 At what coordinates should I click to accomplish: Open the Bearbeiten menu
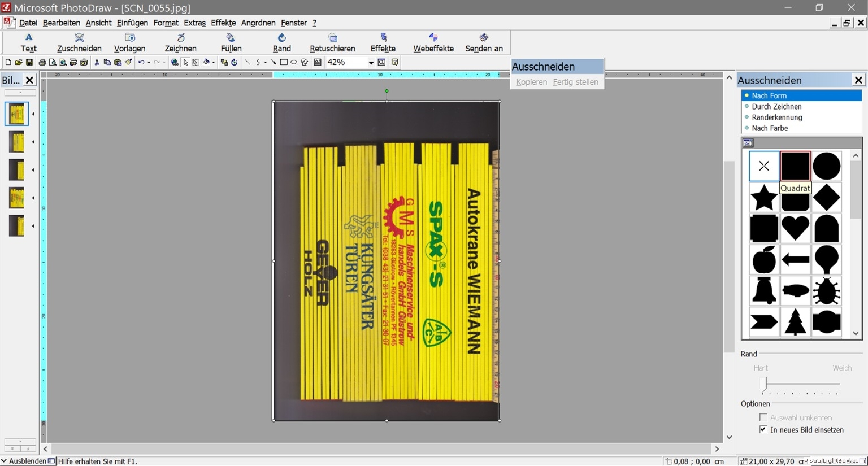coord(61,23)
